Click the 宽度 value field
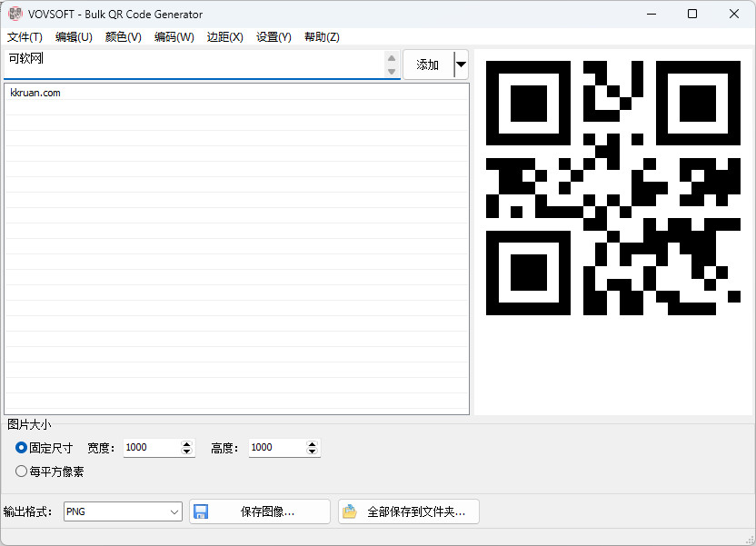The image size is (756, 546). (152, 448)
